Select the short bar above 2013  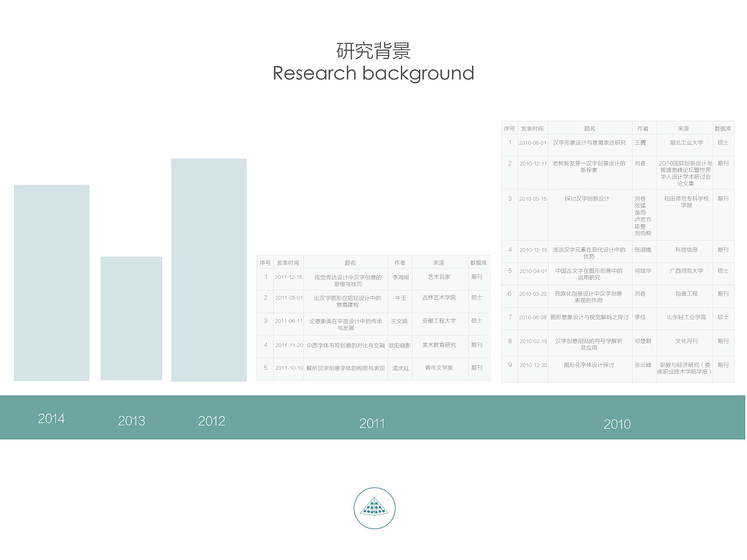131,318
